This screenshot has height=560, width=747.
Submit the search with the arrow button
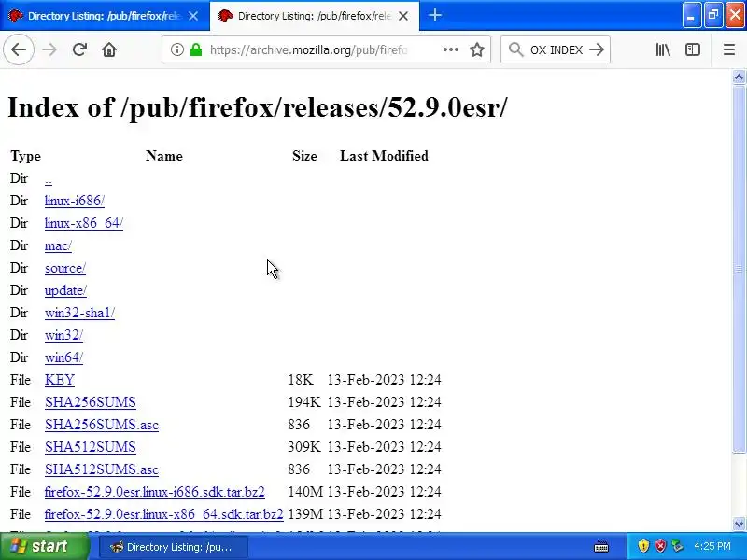click(x=597, y=49)
